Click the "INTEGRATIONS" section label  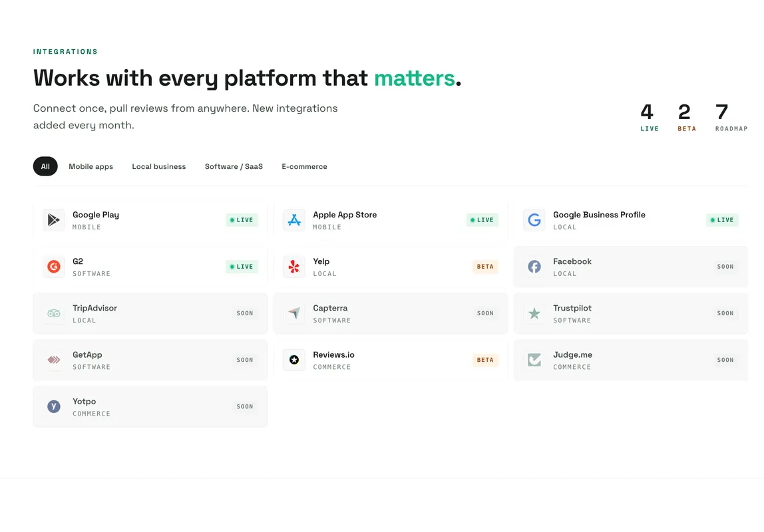pyautogui.click(x=65, y=52)
